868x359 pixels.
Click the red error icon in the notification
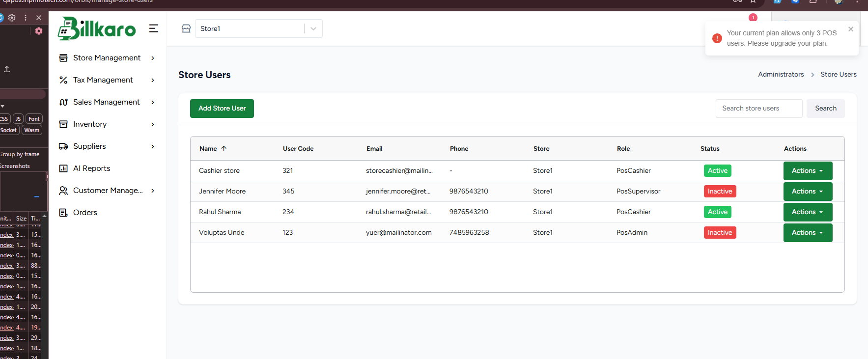tap(717, 38)
